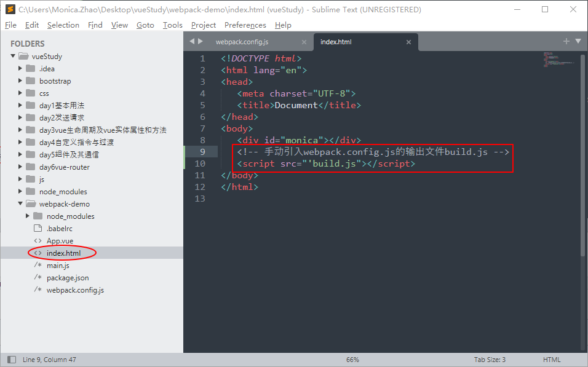Click line number 5 in gutter
The width and height of the screenshot is (588, 367).
[x=202, y=105]
